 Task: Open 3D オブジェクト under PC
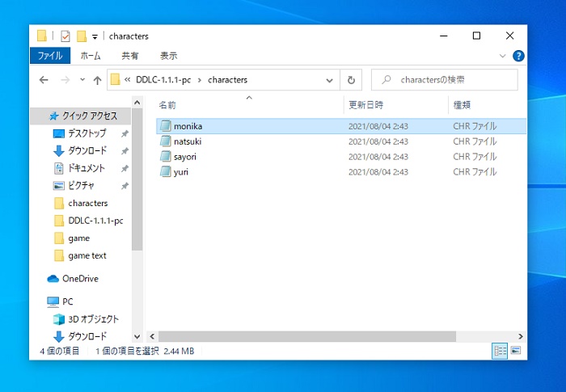(93, 319)
